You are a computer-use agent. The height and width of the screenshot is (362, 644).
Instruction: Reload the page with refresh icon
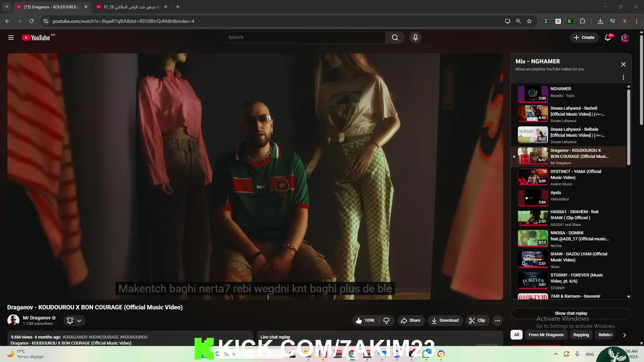[31, 21]
